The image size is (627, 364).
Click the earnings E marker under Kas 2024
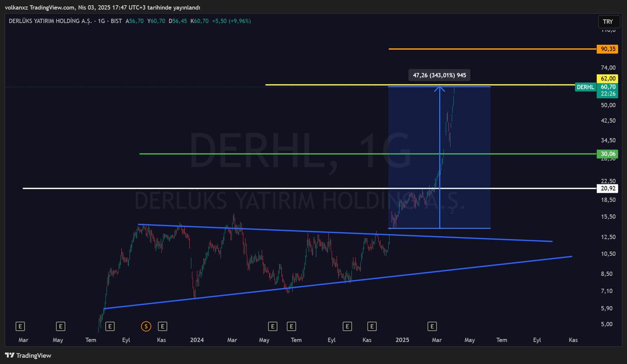(371, 325)
